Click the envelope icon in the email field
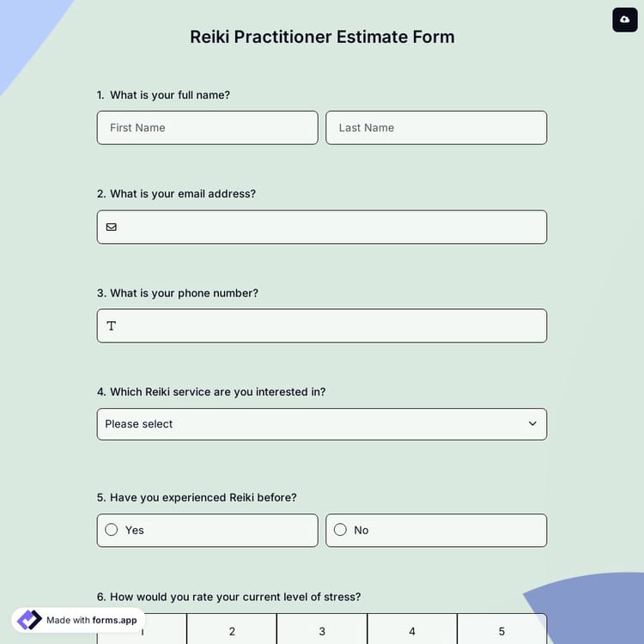 [x=112, y=228]
